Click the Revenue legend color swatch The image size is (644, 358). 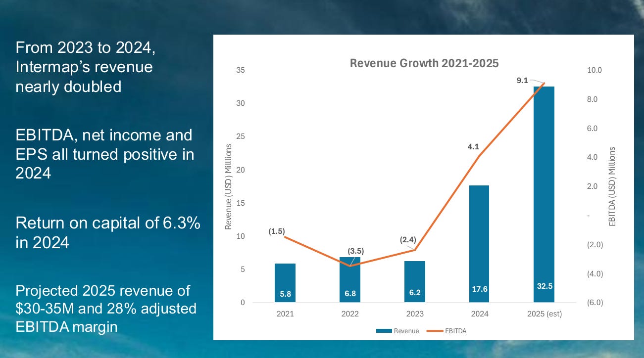[384, 331]
